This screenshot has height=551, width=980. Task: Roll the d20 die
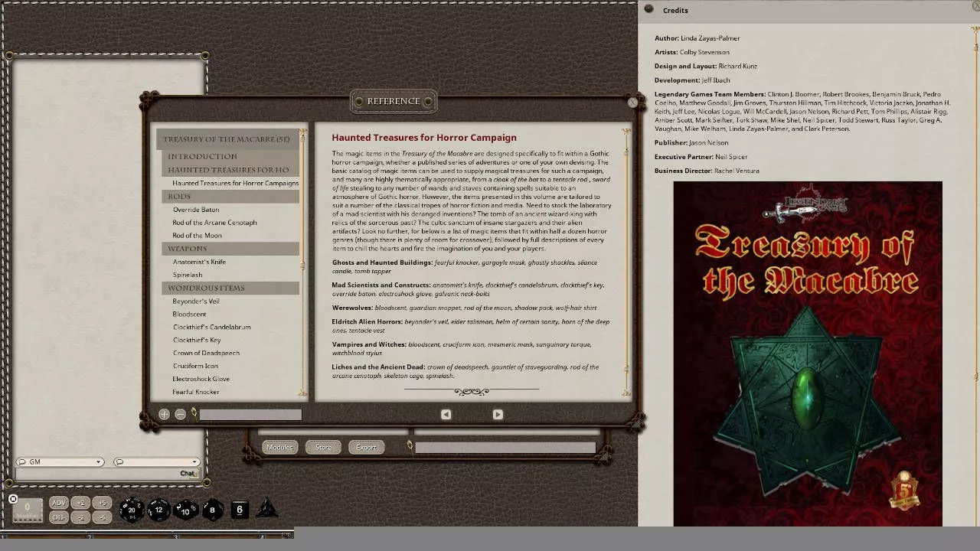tap(131, 509)
